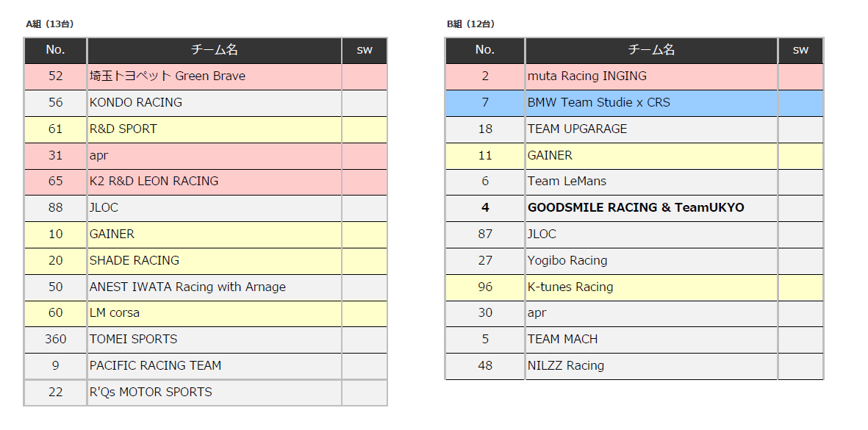
Task: Click the B組 table's チーム名 column header
Action: pyautogui.click(x=651, y=50)
